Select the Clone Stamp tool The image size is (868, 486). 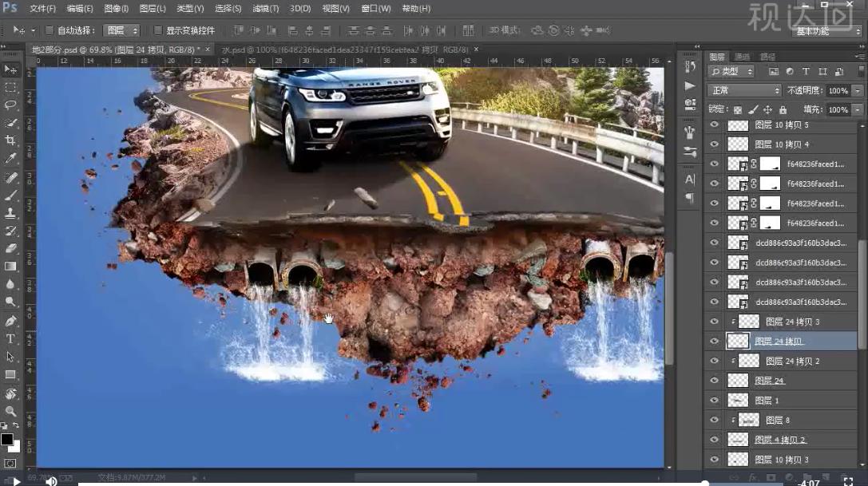[11, 213]
